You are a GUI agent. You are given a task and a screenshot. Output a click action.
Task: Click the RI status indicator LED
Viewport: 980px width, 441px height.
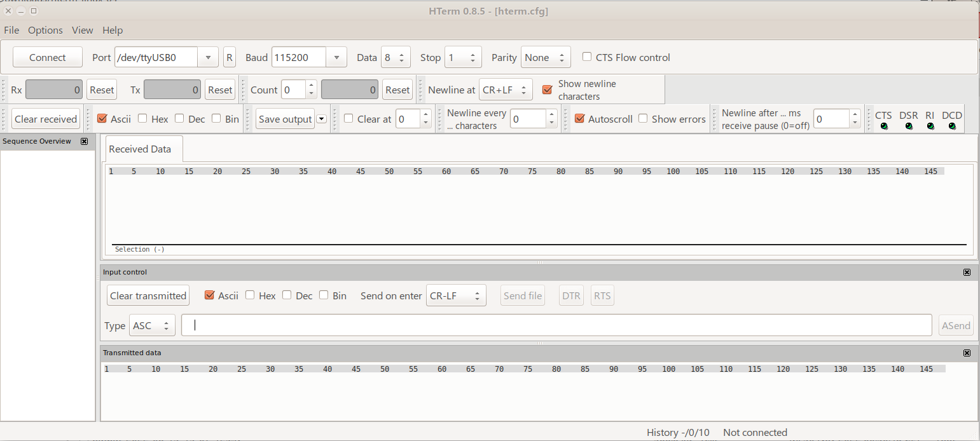point(930,126)
